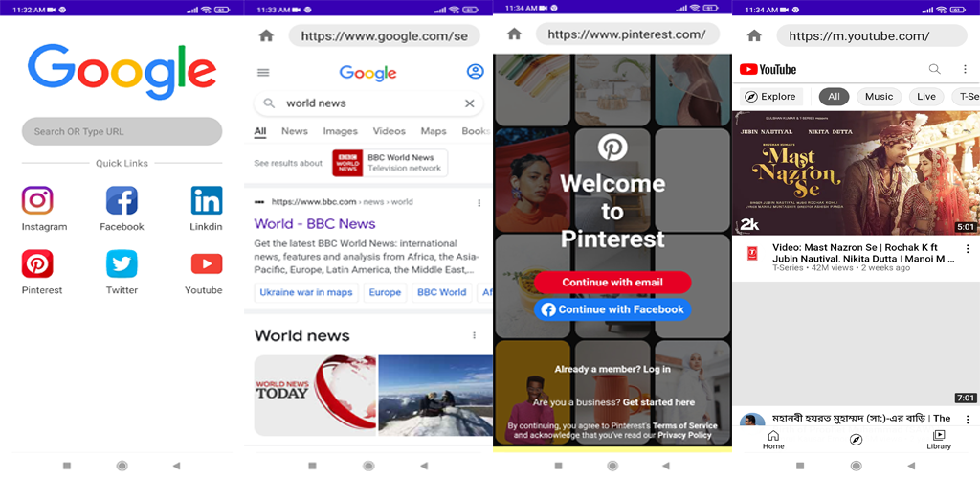Switch to the Images results tab
The image size is (980, 479).
340,131
